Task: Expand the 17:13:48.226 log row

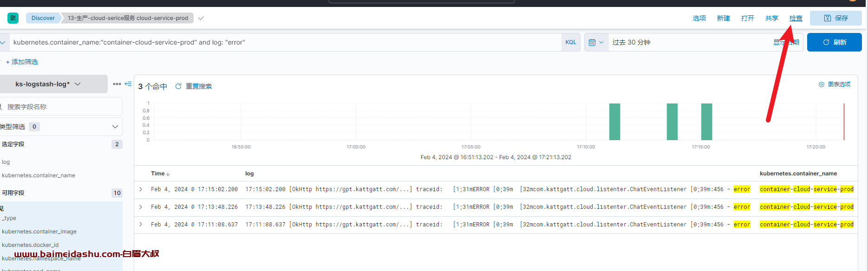Action: point(141,207)
